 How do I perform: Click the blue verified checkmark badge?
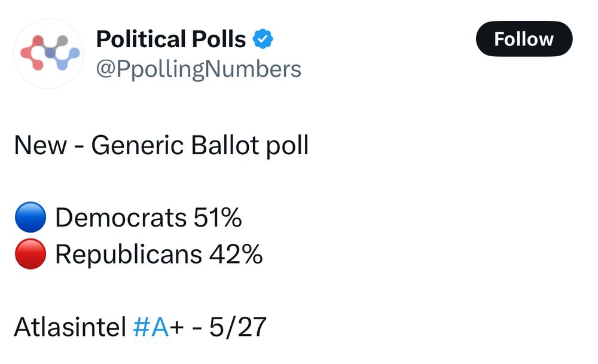coord(263,39)
